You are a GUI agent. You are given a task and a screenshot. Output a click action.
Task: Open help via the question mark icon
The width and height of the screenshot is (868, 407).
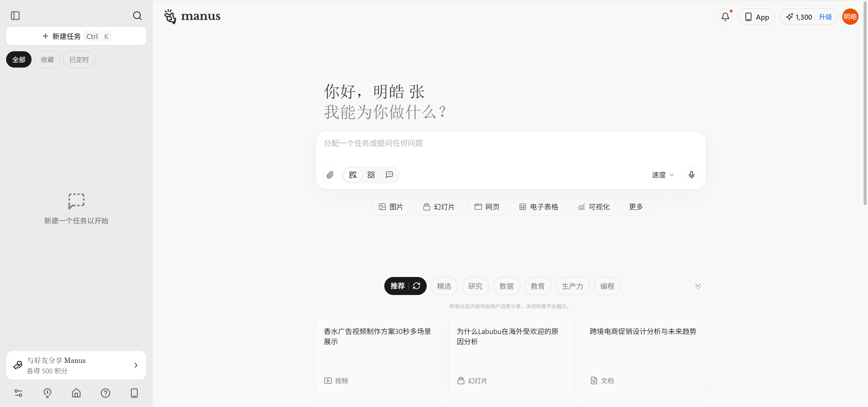(105, 393)
